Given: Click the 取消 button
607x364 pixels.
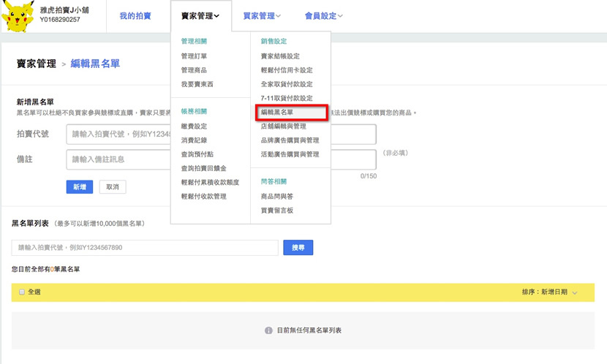Looking at the screenshot, I should [x=113, y=187].
